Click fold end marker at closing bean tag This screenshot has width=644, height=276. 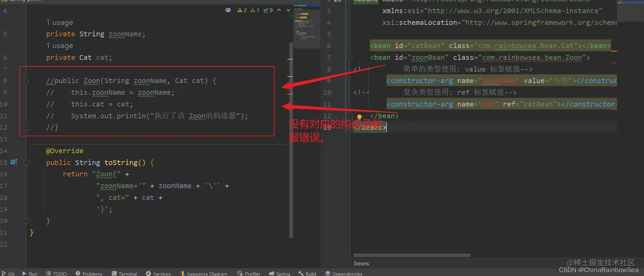coord(350,116)
